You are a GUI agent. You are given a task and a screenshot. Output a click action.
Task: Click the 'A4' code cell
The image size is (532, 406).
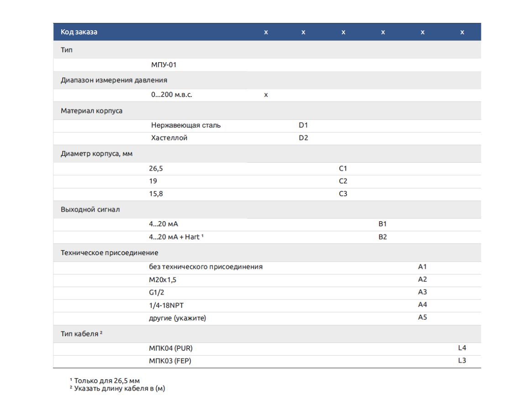coord(422,305)
